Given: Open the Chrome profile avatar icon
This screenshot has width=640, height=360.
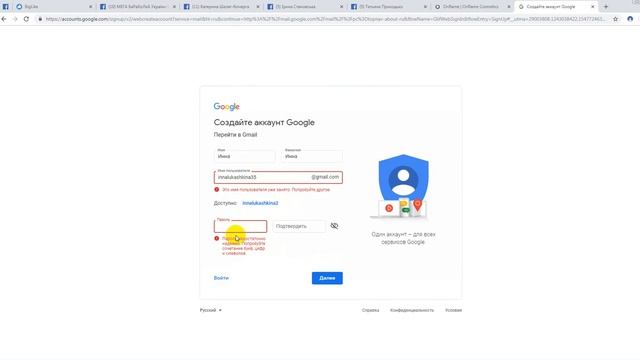Looking at the screenshot, I should 630,19.
